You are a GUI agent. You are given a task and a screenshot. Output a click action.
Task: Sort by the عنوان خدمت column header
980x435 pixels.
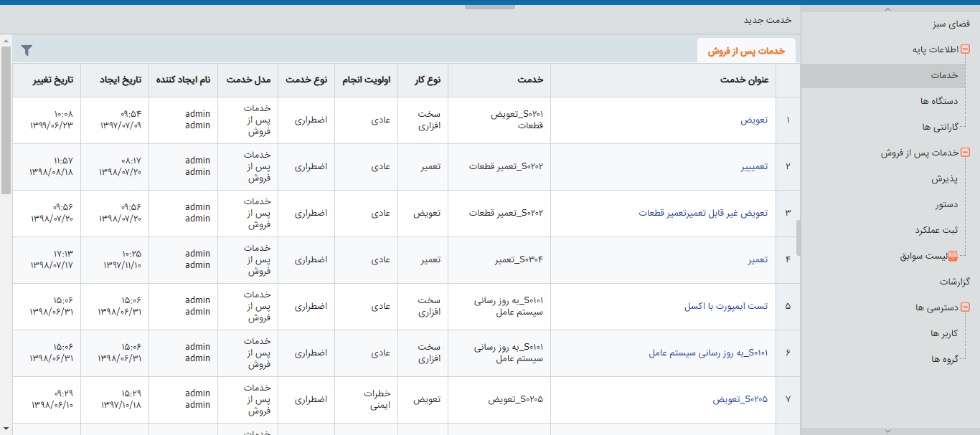(744, 80)
